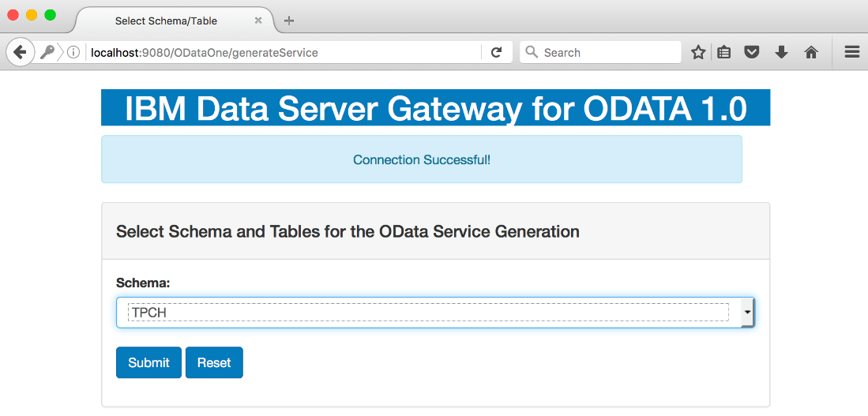Show bookmarks list icon in toolbar

pos(723,53)
